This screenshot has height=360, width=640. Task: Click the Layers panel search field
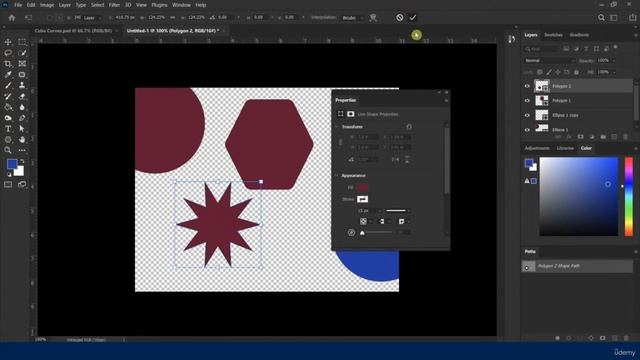(x=541, y=49)
